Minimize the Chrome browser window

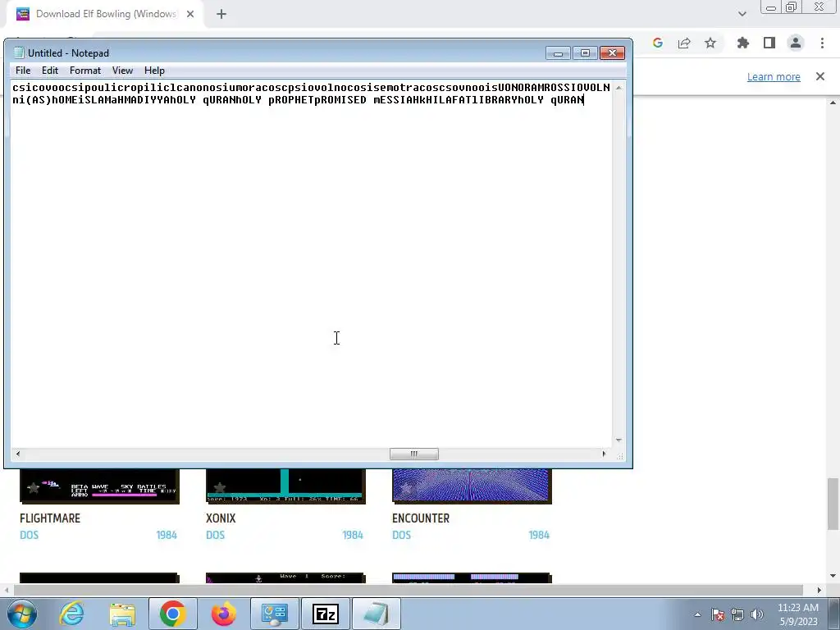click(771, 7)
